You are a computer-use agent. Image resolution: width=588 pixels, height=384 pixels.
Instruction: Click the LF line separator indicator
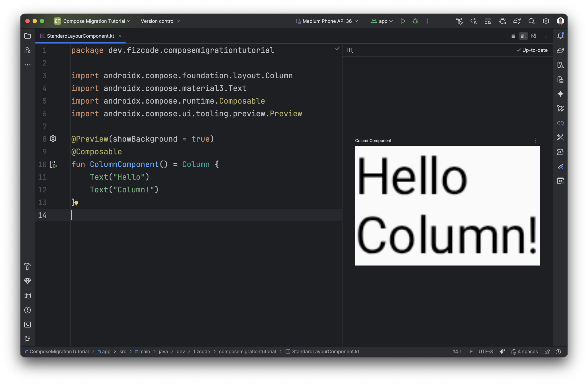[470, 352]
